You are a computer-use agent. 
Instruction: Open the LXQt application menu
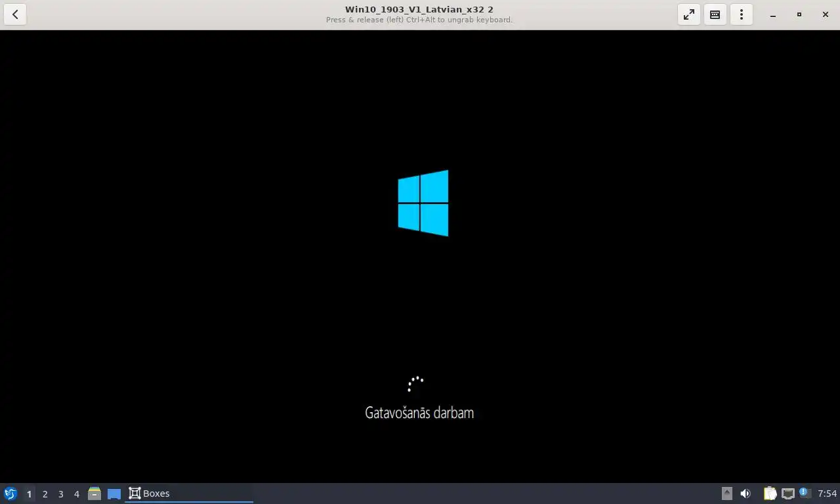10,493
